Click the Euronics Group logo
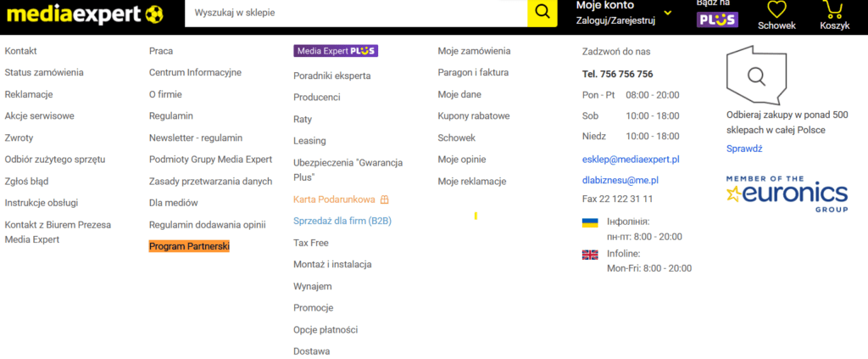The height and width of the screenshot is (359, 868). coord(787,194)
